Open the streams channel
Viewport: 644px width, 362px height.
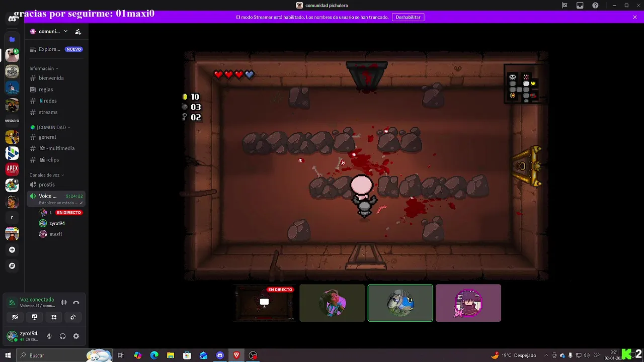(x=55, y=112)
